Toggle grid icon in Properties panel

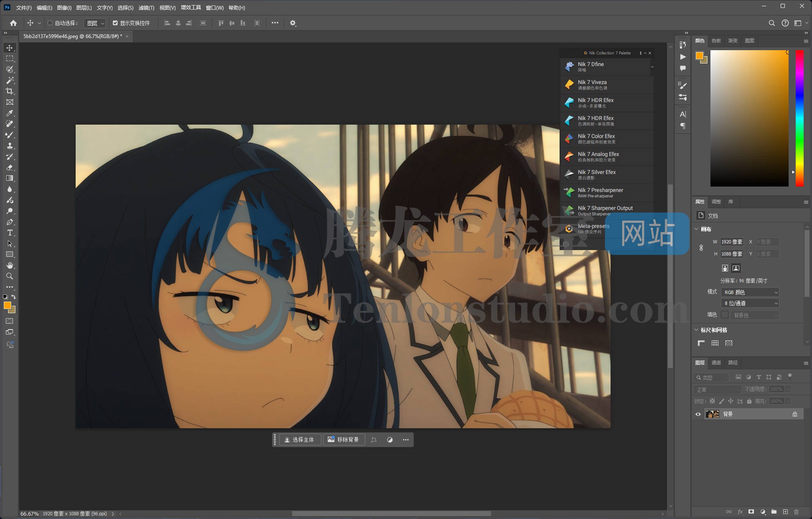tap(715, 343)
